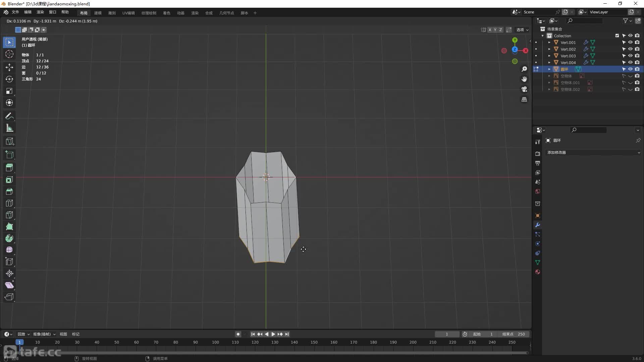Select the Add Cube tool
Viewport: 644px width, 362px height.
coord(9,155)
